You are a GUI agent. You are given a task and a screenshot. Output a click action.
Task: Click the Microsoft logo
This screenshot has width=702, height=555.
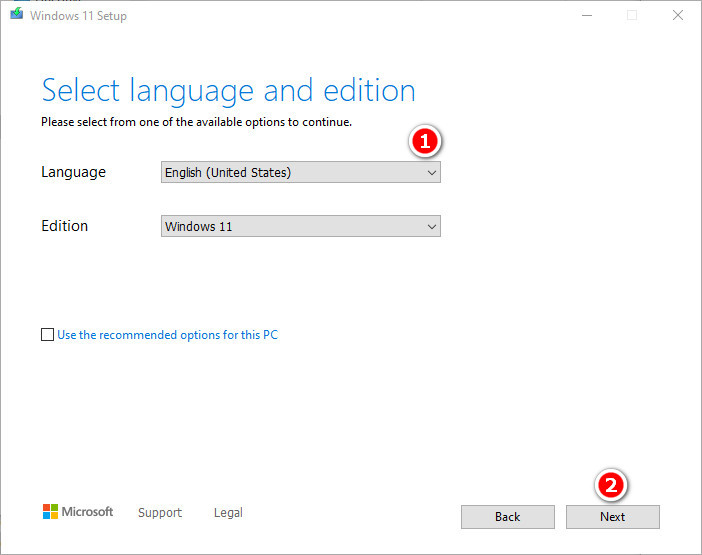point(78,512)
